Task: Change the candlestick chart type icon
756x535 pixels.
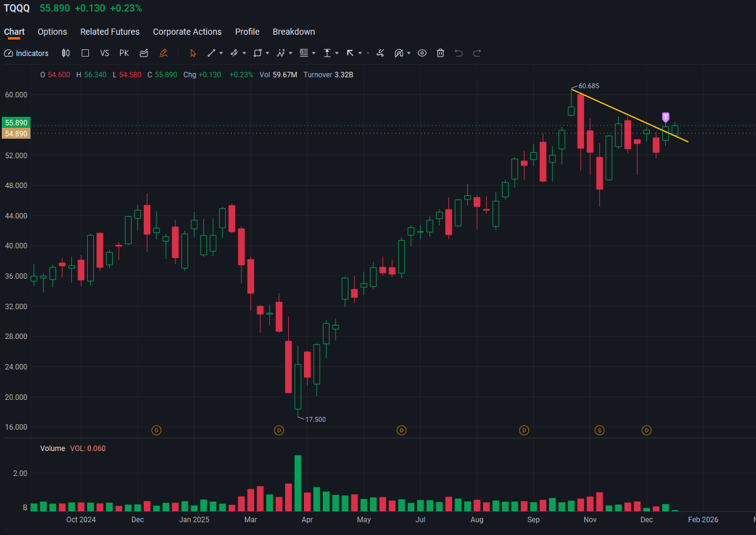Action: 66,54
